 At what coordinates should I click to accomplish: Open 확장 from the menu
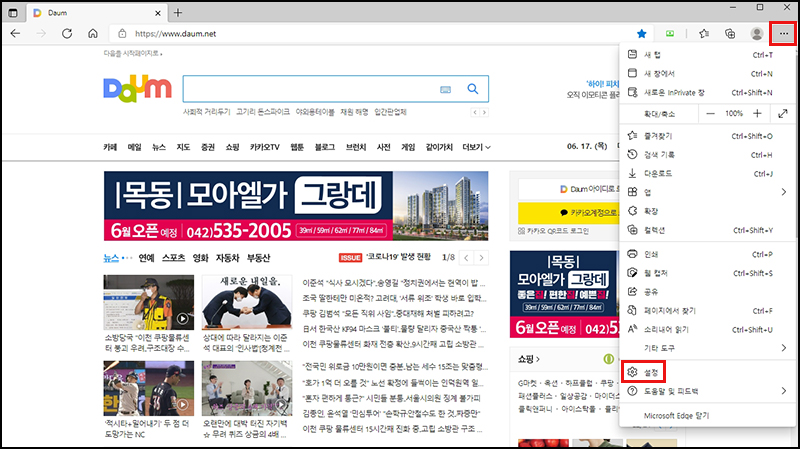coord(707,211)
